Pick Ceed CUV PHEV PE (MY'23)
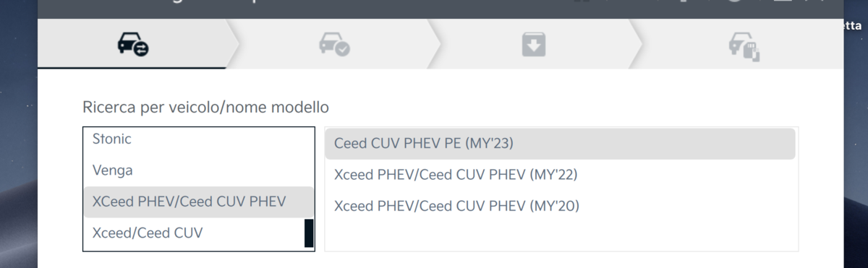The image size is (868, 268). [x=560, y=144]
